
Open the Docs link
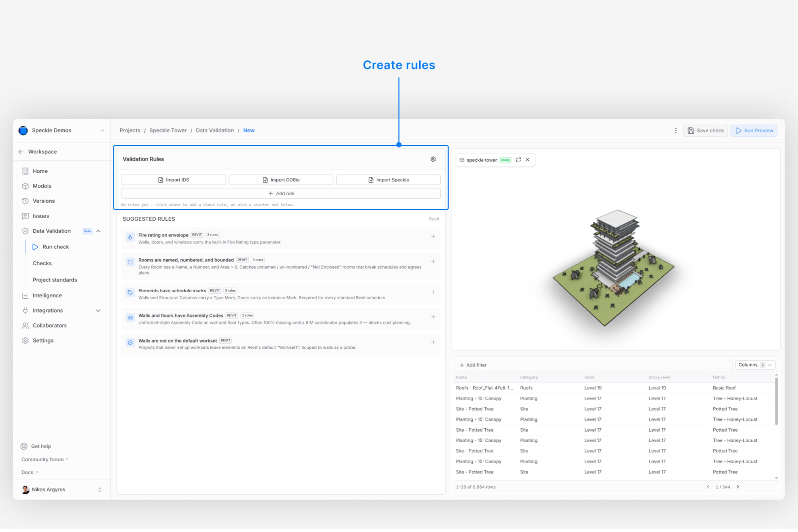click(x=30, y=473)
